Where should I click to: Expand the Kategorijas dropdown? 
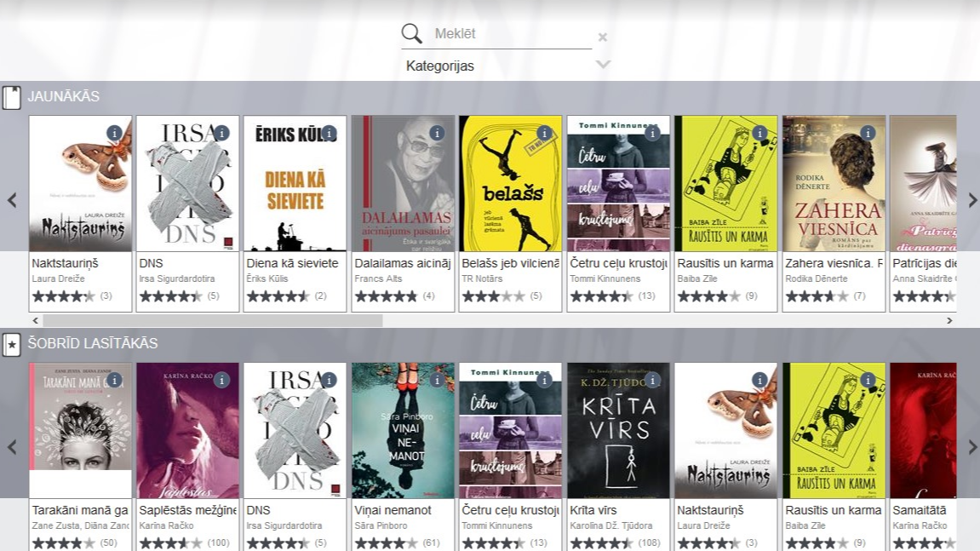[603, 65]
